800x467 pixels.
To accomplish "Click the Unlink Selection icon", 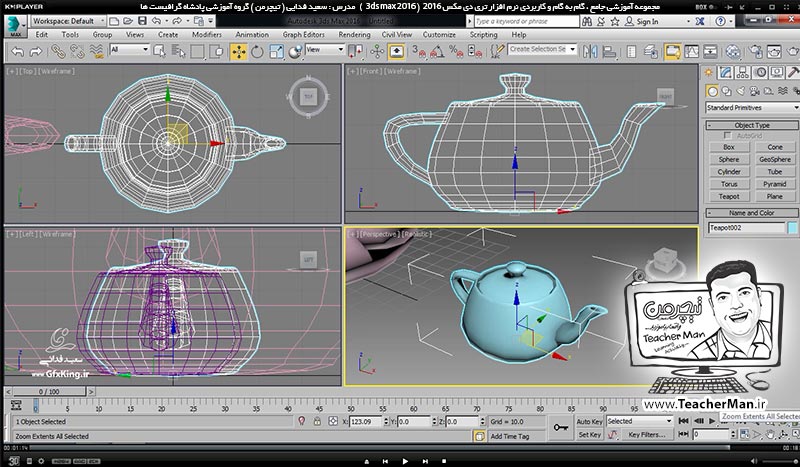I will tap(77, 52).
